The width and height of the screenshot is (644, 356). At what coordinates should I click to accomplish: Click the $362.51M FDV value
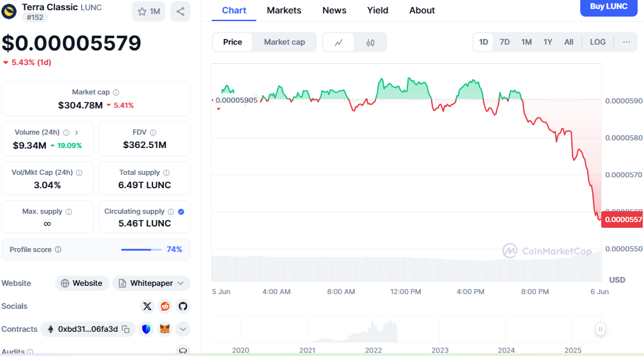[145, 145]
